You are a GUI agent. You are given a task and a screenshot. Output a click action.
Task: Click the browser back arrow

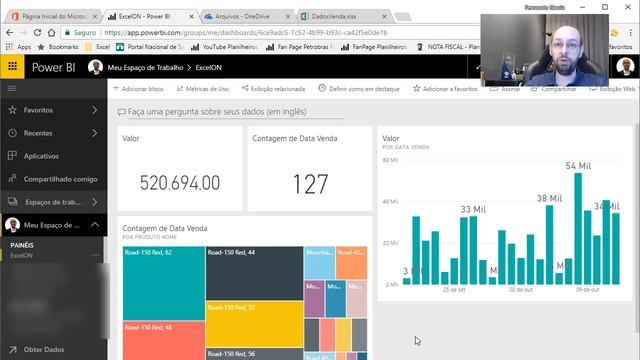9,32
